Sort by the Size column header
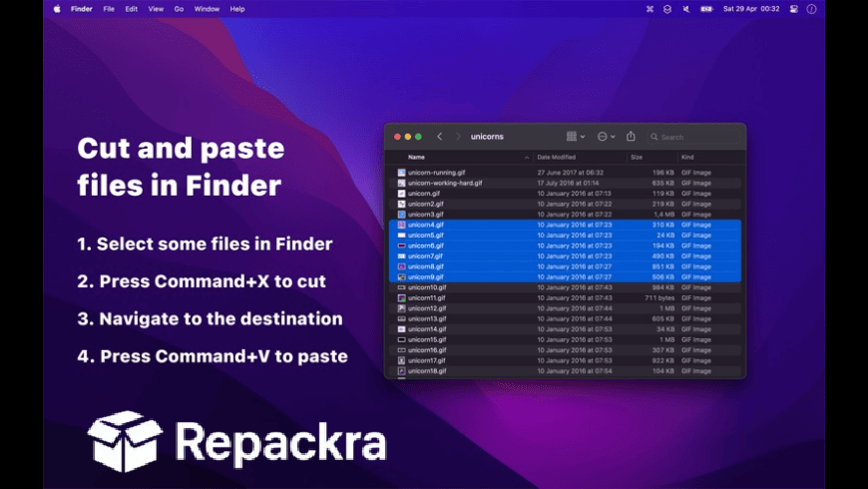Image resolution: width=868 pixels, height=489 pixels. click(637, 158)
